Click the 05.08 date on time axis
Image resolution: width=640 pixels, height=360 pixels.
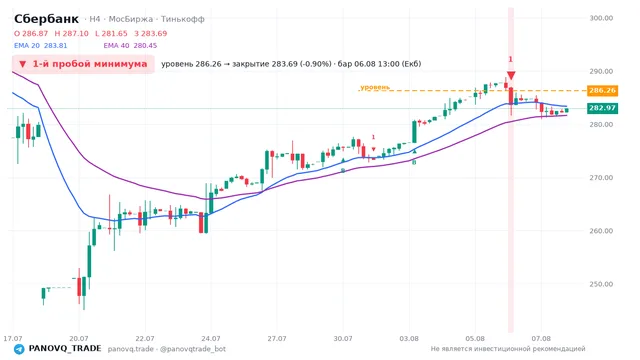click(475, 339)
